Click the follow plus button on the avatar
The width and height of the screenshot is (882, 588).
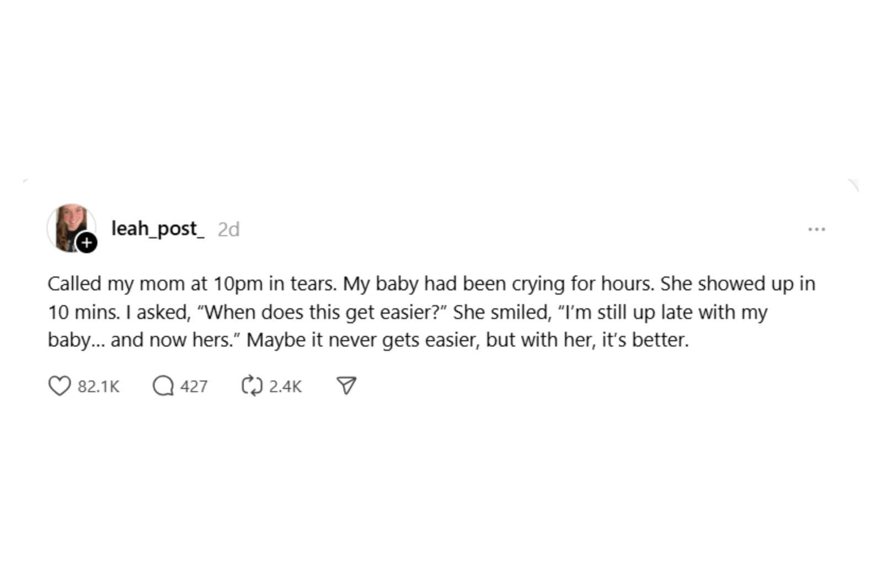[86, 243]
